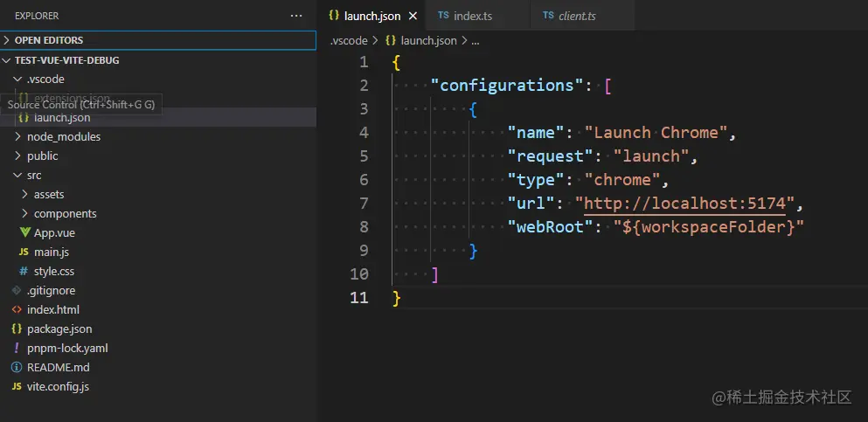
Task: Click the exclamation icon beside pnpm-lock.yaml
Action: 17,349
